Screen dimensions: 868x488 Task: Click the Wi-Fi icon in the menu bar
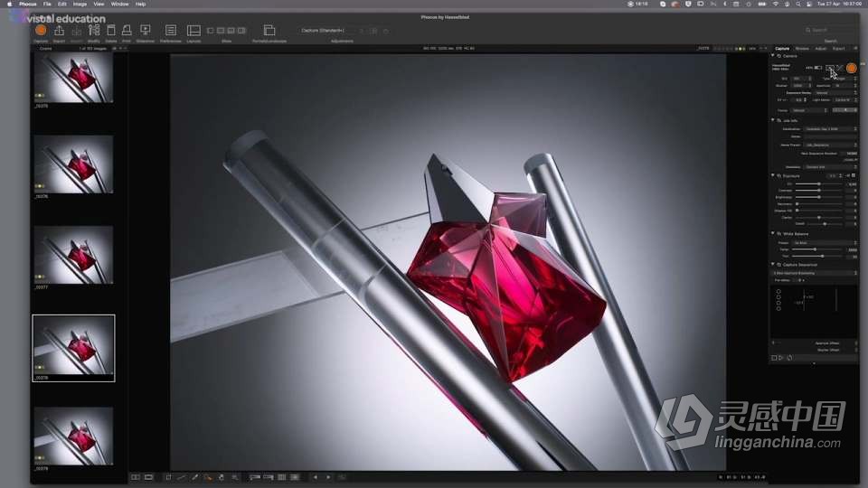pos(776,4)
